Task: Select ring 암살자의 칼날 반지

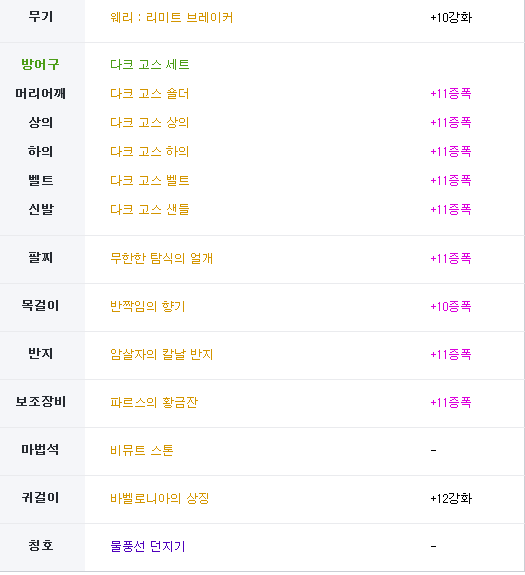Action: pyautogui.click(x=162, y=354)
